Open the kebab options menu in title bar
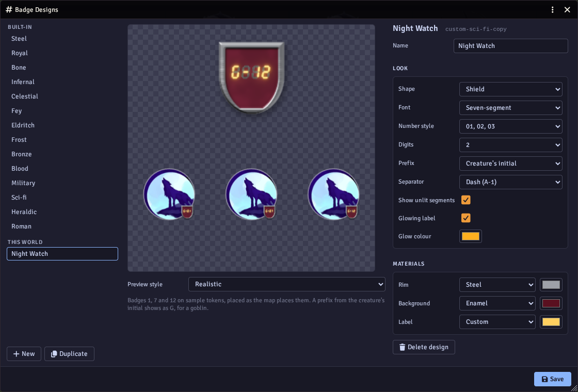 (552, 10)
